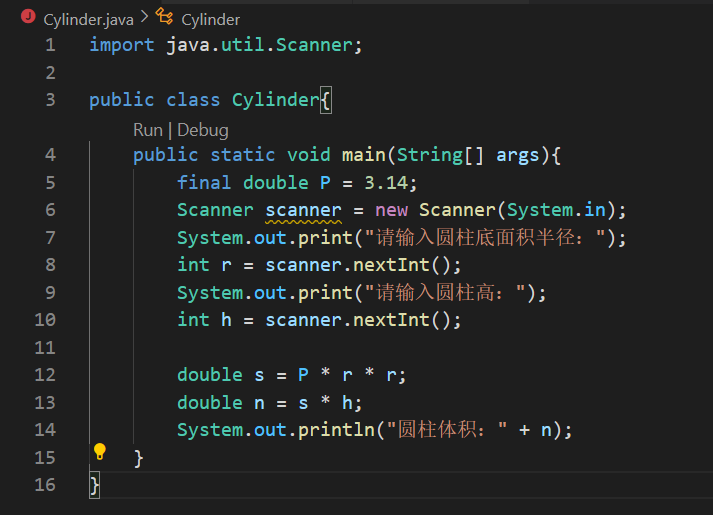
Task: Click 'System.in' argument on line 6
Action: (557, 210)
